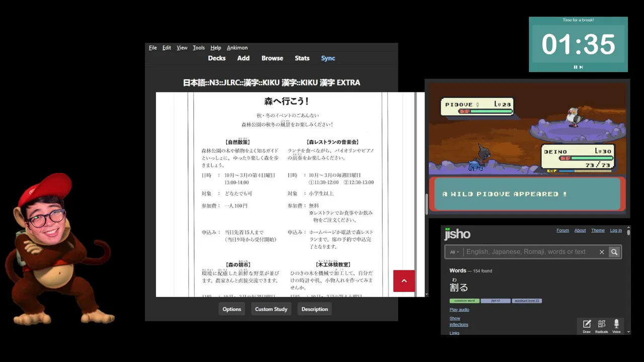Open Anki Edit menu
The width and height of the screenshot is (644, 362).
pyautogui.click(x=167, y=48)
